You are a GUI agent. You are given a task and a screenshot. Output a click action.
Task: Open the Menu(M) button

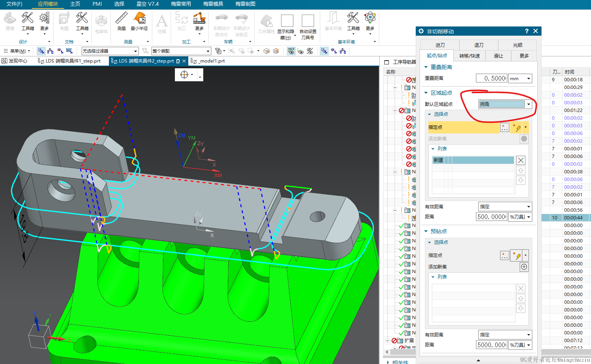pos(16,51)
